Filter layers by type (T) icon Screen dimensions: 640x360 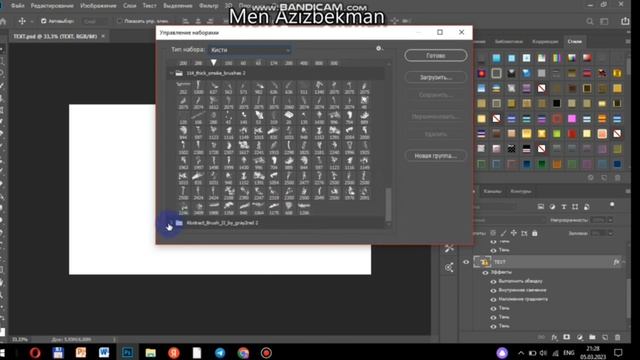pyautogui.click(x=564, y=207)
